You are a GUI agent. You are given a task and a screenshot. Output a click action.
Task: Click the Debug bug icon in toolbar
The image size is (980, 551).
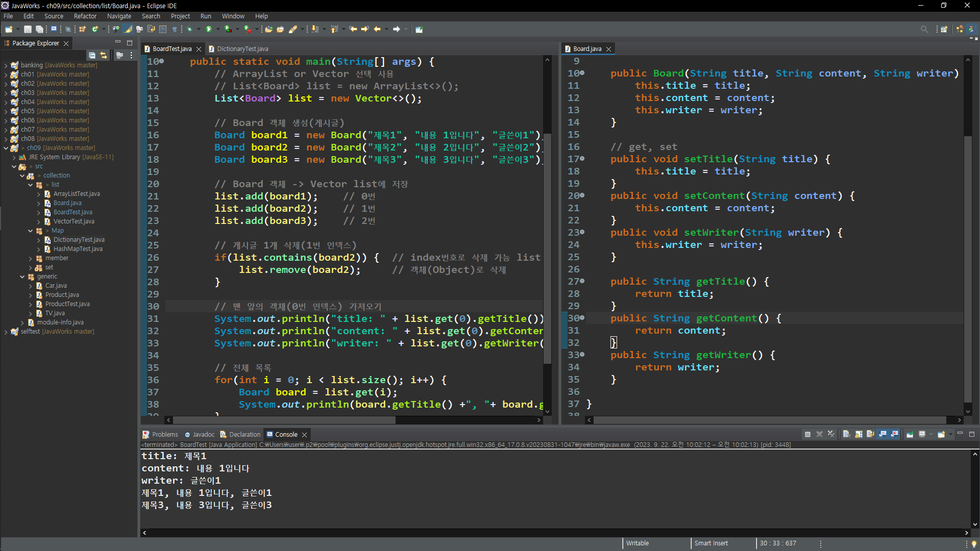(x=189, y=29)
